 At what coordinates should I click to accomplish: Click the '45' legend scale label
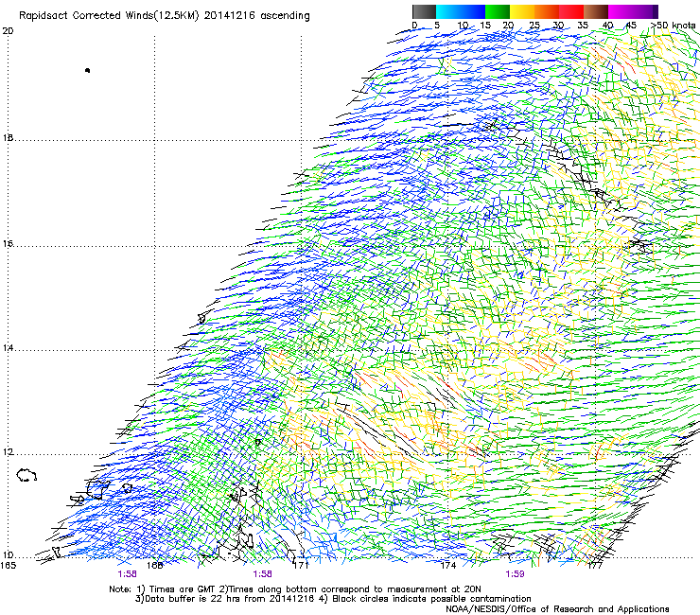631,26
